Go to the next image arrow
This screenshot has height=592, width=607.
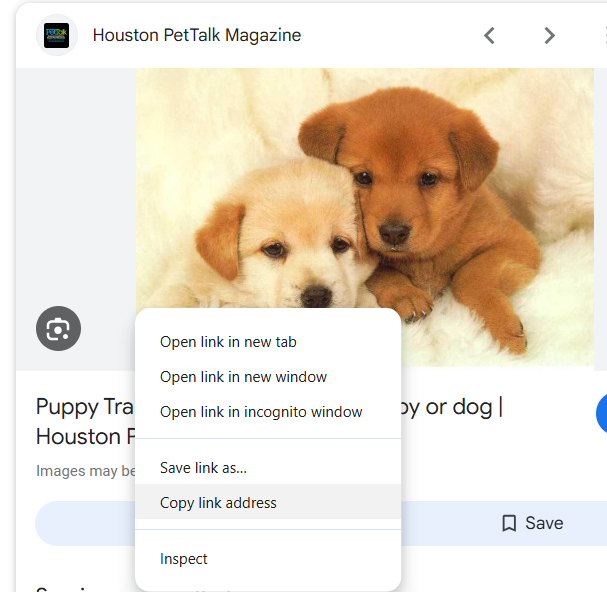tap(549, 36)
